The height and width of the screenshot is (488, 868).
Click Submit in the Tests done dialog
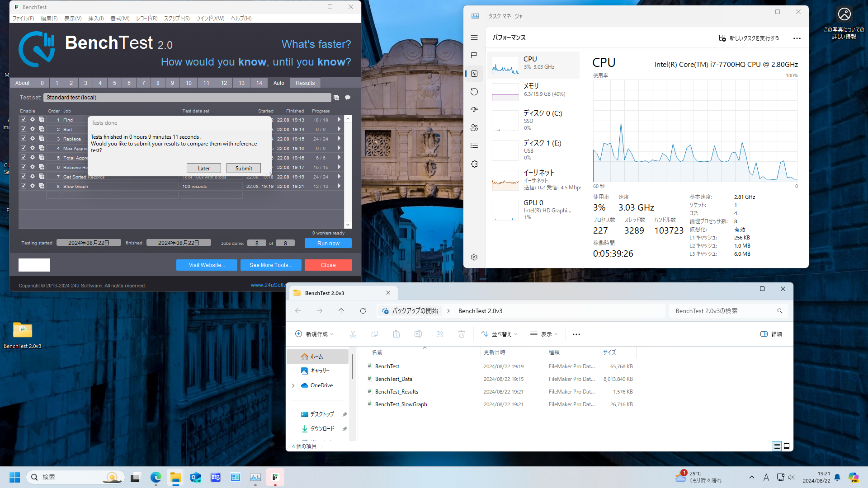tap(244, 169)
